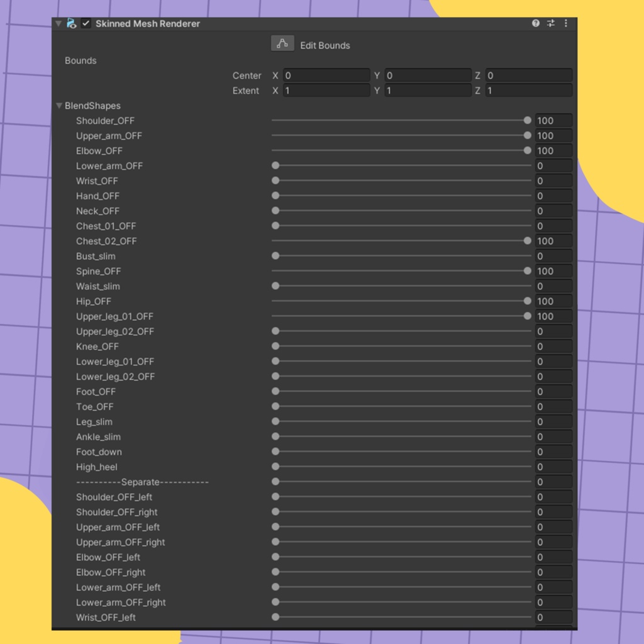Click the Hip_OFF value field
The height and width of the screenshot is (644, 644).
[x=553, y=301]
